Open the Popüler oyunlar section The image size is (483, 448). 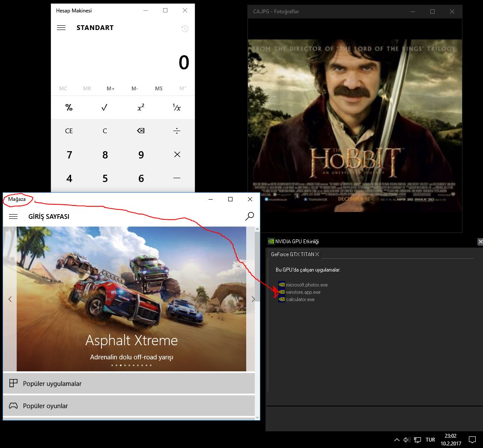[x=129, y=406]
